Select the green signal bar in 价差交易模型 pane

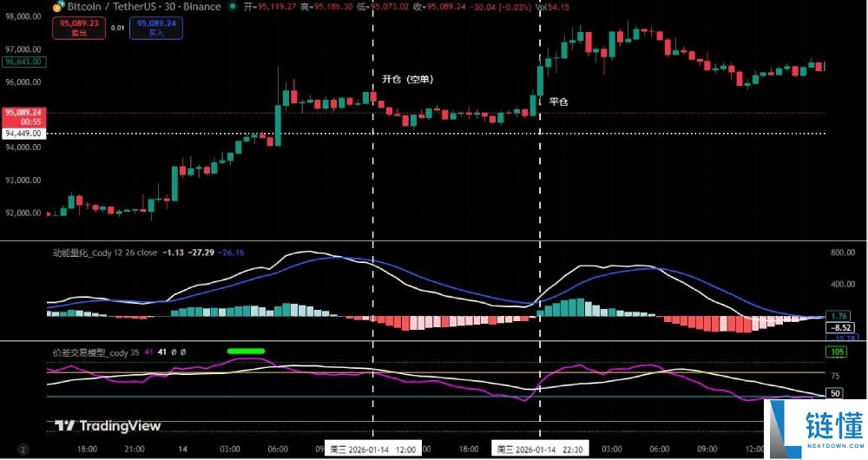246,351
